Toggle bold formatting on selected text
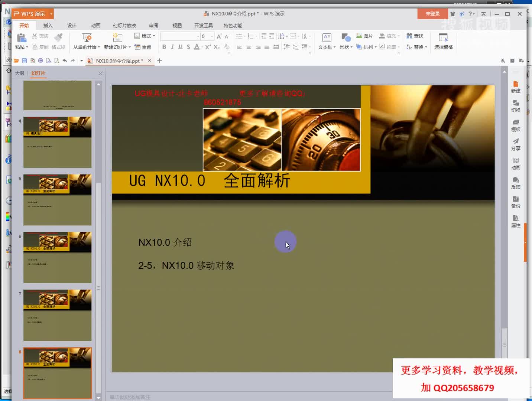The width and height of the screenshot is (532, 401). point(164,47)
